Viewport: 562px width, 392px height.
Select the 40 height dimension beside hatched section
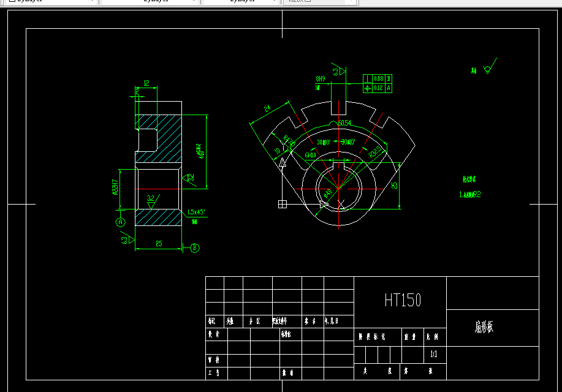click(200, 151)
